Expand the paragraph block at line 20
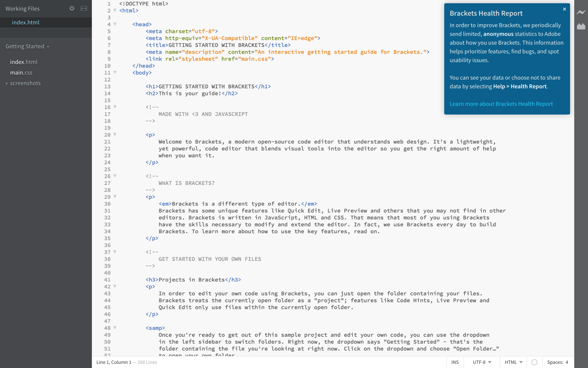The image size is (588, 368). pyautogui.click(x=116, y=135)
